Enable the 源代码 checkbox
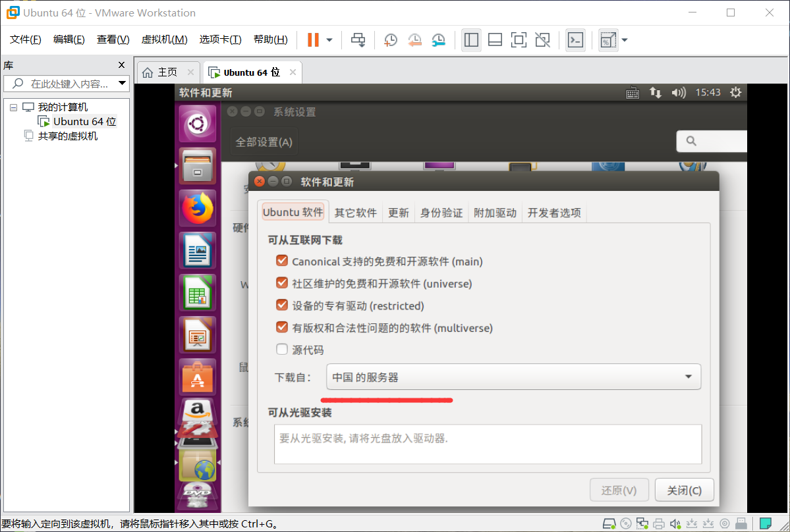Viewport: 790px width, 532px height. point(281,350)
